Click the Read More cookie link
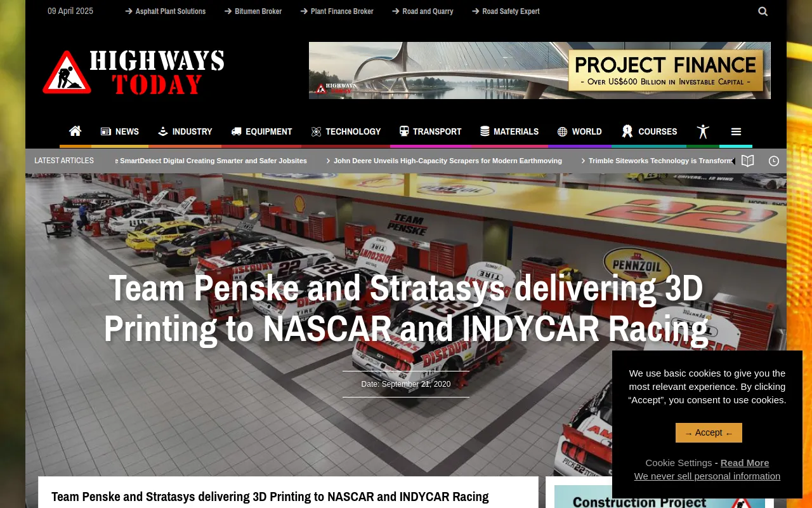 pyautogui.click(x=745, y=463)
